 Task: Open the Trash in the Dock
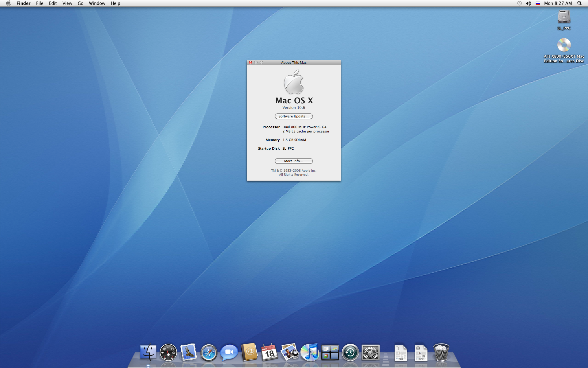[x=441, y=352]
